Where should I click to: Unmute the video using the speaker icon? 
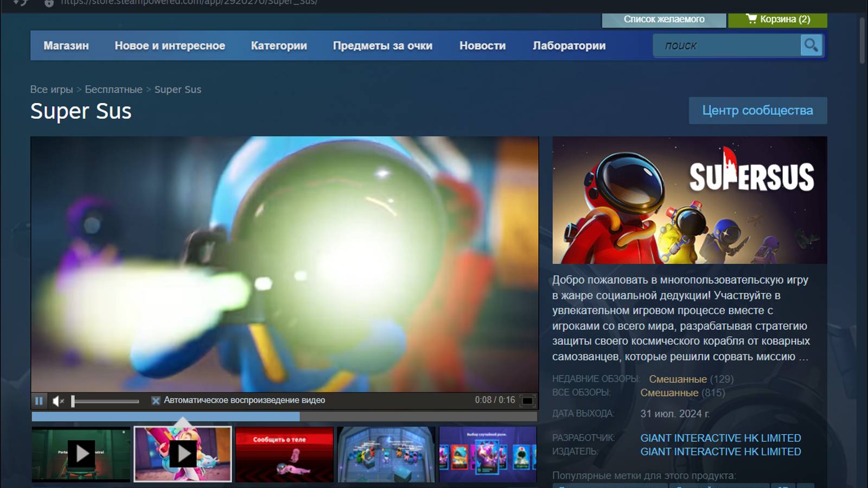tap(58, 401)
